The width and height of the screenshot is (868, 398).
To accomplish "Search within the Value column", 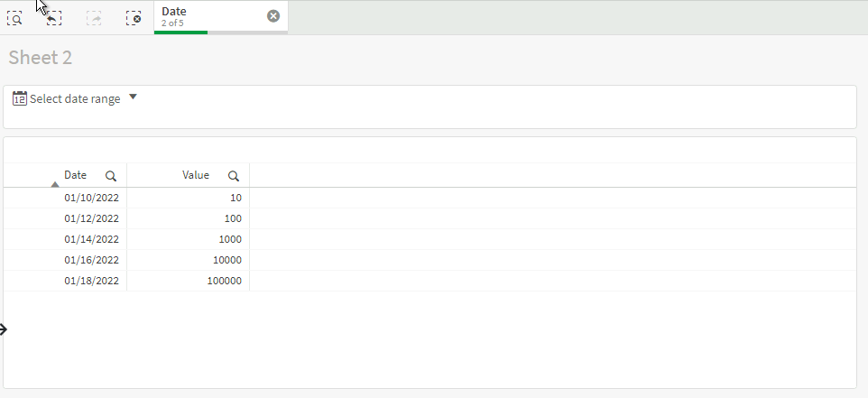I will 234,176.
